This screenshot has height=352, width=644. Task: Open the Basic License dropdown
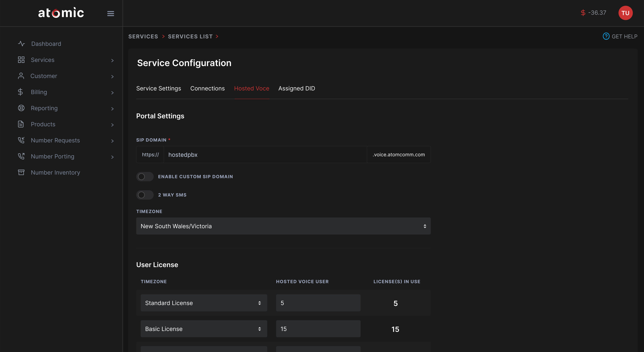pos(204,329)
